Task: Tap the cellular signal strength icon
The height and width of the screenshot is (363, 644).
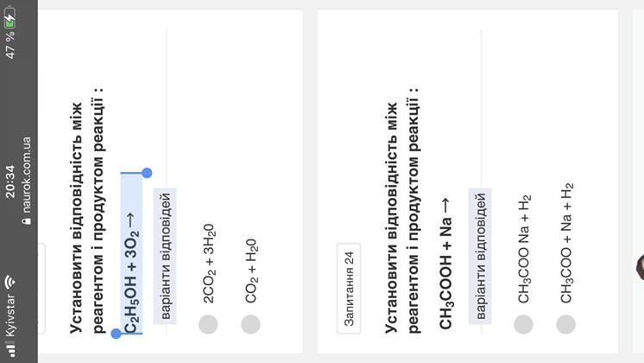Action: [x=9, y=348]
